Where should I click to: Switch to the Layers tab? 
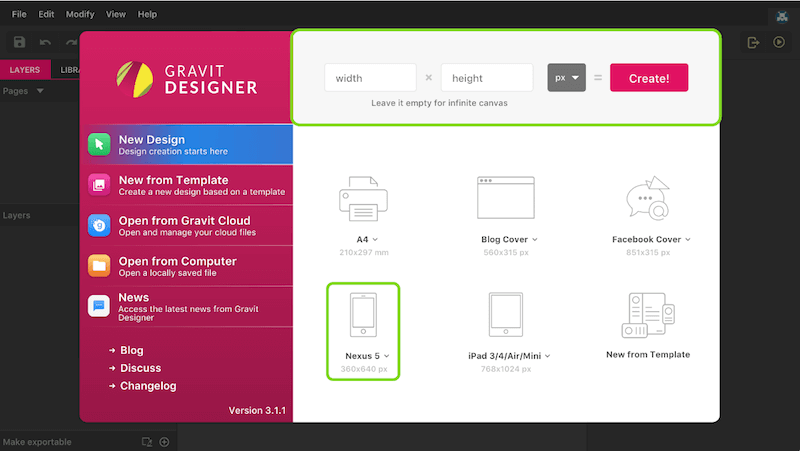(x=24, y=70)
